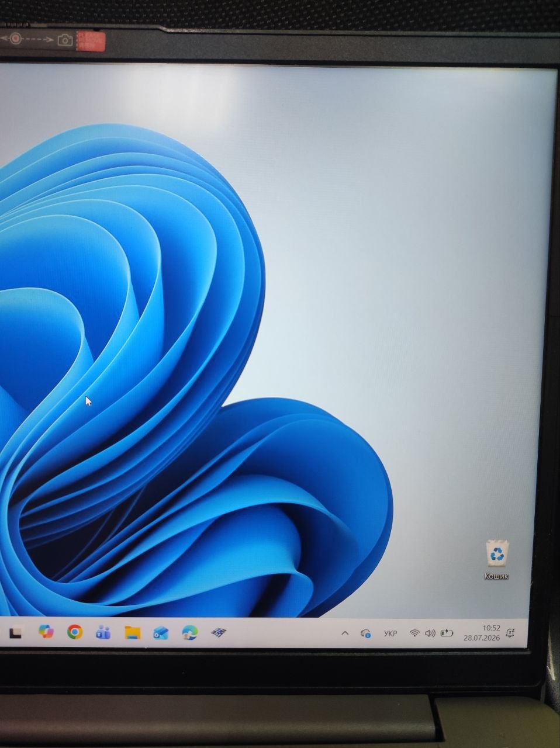This screenshot has width=560, height=748.
Task: Open the striped app icon after Edge
Action: (218, 632)
